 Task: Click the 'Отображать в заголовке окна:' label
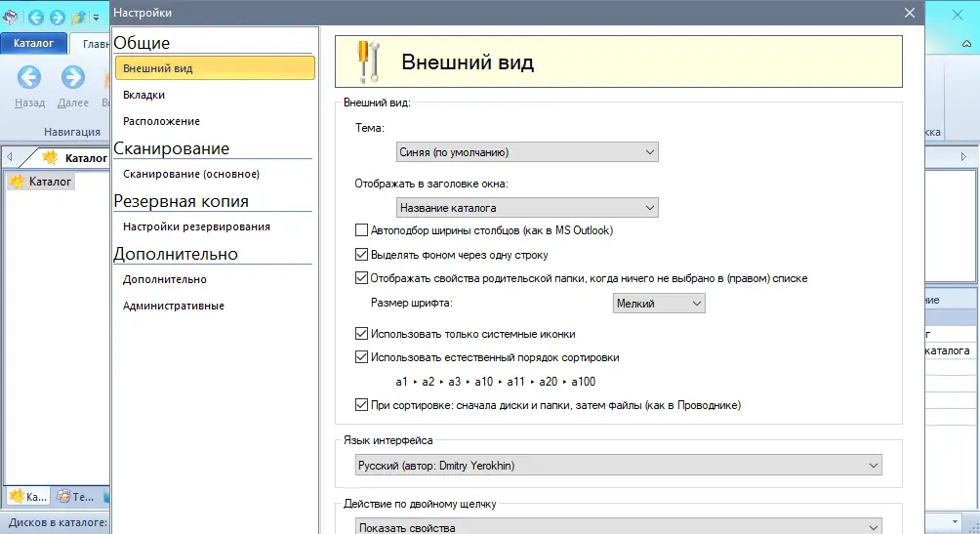click(431, 184)
